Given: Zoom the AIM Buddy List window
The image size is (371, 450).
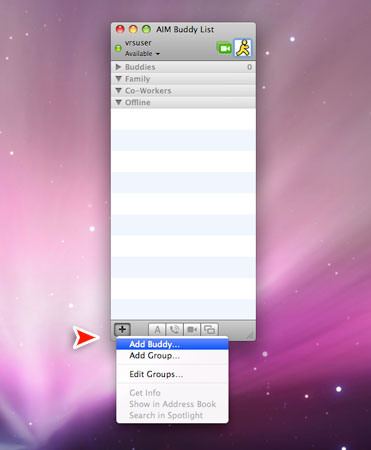Looking at the screenshot, I should tap(146, 29).
